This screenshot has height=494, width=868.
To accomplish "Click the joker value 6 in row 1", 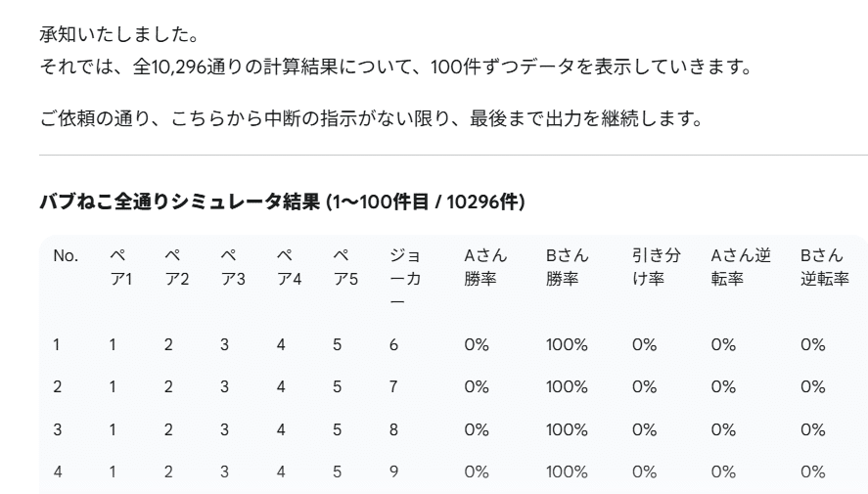I will (x=393, y=344).
